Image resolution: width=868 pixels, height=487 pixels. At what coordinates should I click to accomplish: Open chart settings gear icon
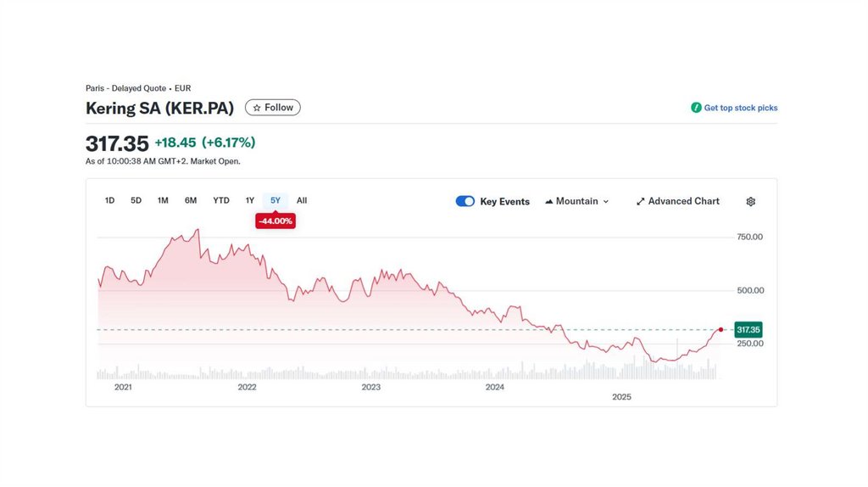pos(750,202)
